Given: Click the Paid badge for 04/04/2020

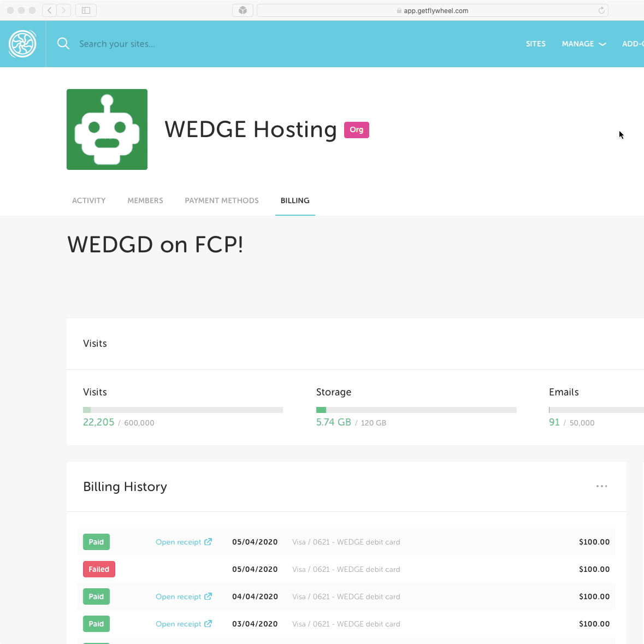Looking at the screenshot, I should tap(96, 596).
